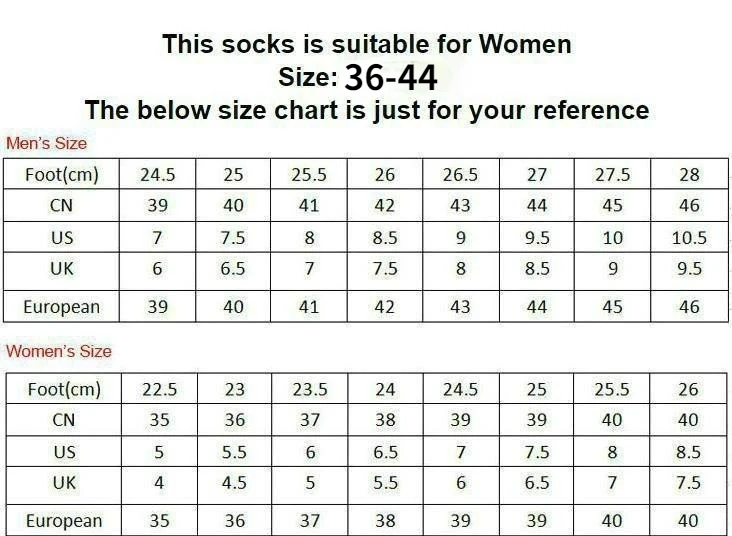The width and height of the screenshot is (732, 536).
Task: Click the "Men's Size" heading
Action: pyautogui.click(x=47, y=143)
